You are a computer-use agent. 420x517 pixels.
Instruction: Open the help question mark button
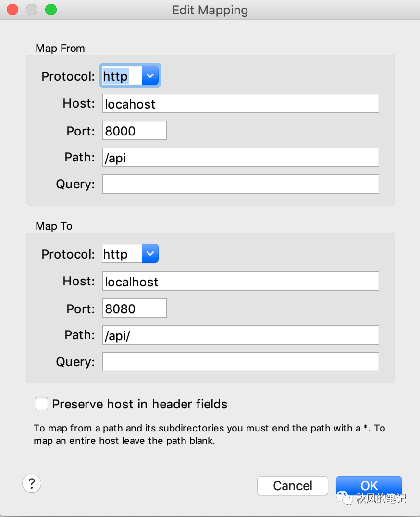(x=32, y=483)
